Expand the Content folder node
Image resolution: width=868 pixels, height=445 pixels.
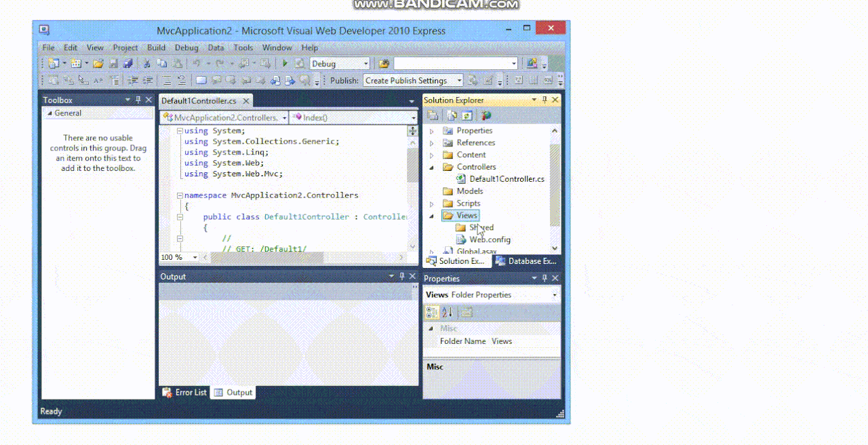[432, 155]
